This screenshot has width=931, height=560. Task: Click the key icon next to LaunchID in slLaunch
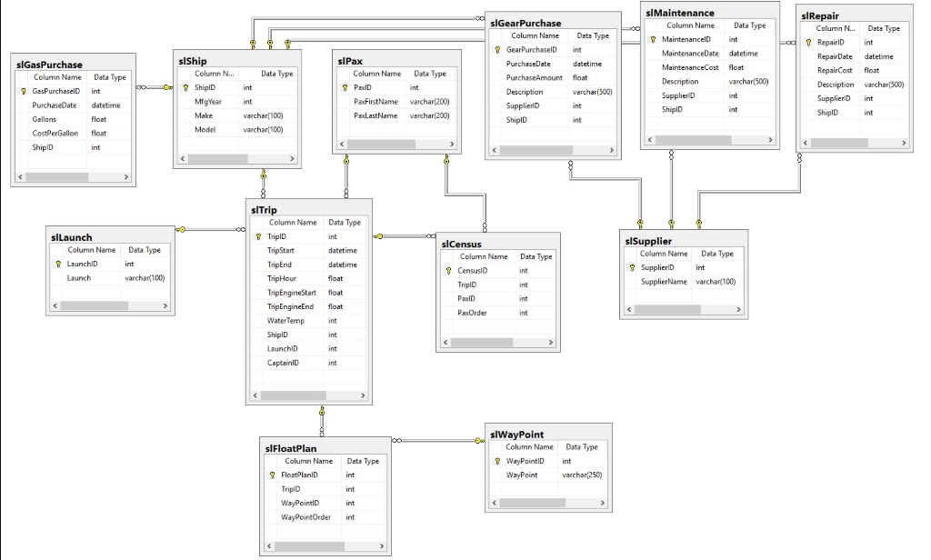57,264
